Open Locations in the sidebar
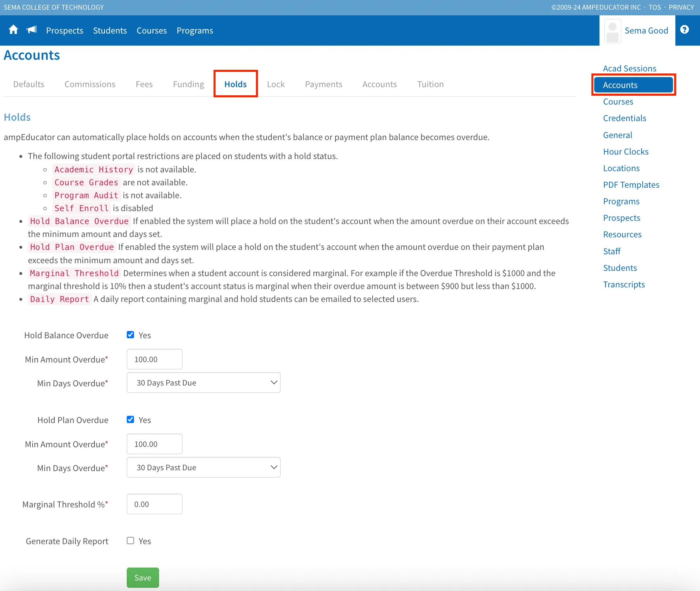 pyautogui.click(x=621, y=168)
